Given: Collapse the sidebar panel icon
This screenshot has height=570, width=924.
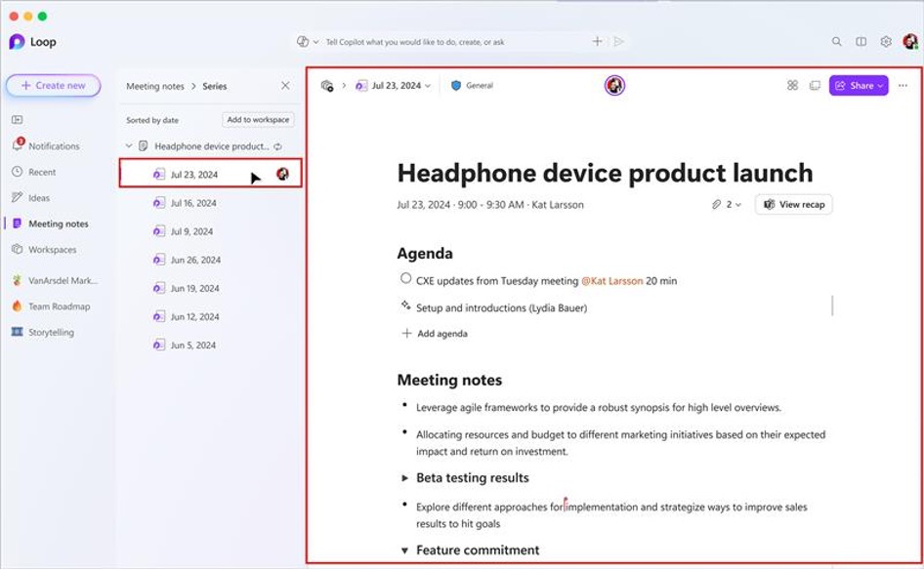Looking at the screenshot, I should click(x=17, y=119).
